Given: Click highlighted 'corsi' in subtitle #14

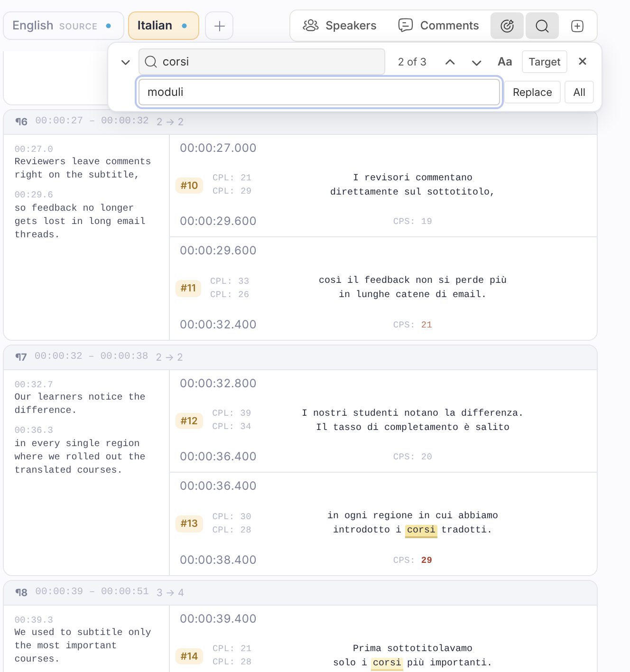Looking at the screenshot, I should tap(387, 663).
